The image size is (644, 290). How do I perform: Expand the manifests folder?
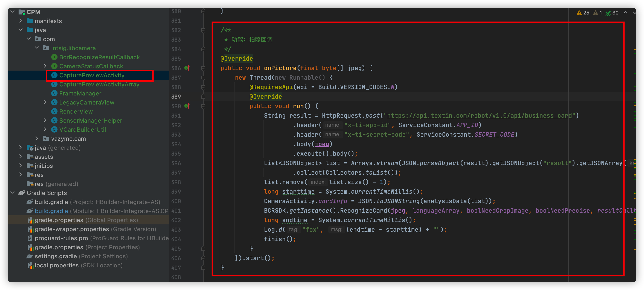click(x=21, y=21)
